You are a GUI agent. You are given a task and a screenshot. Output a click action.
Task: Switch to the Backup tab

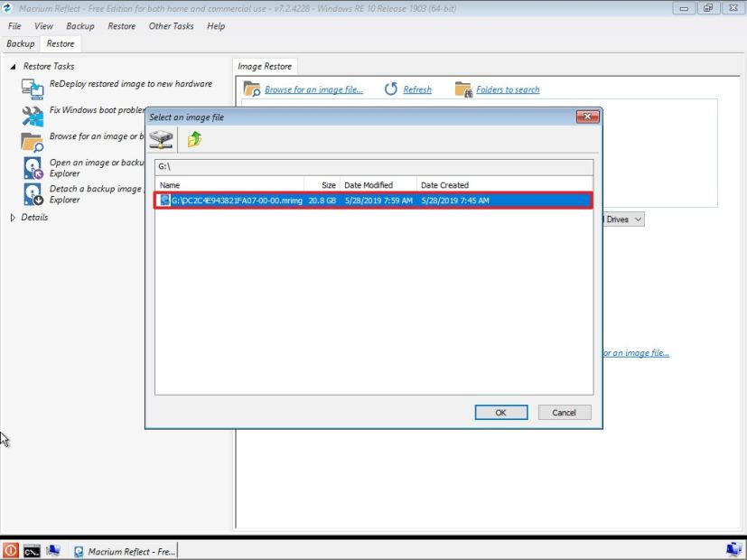[20, 42]
